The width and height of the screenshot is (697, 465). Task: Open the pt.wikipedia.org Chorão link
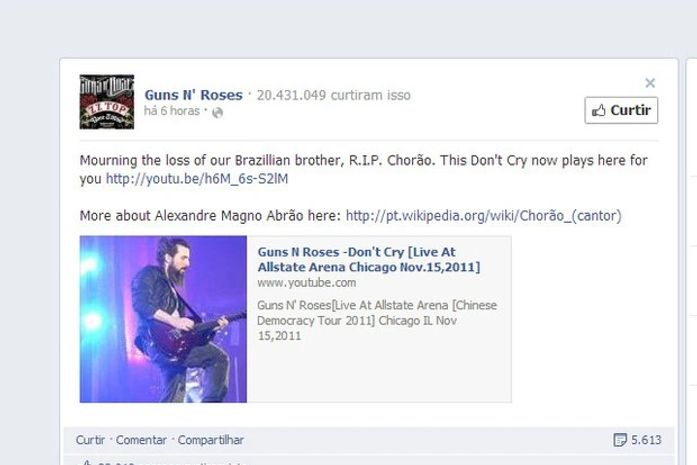coord(484,216)
